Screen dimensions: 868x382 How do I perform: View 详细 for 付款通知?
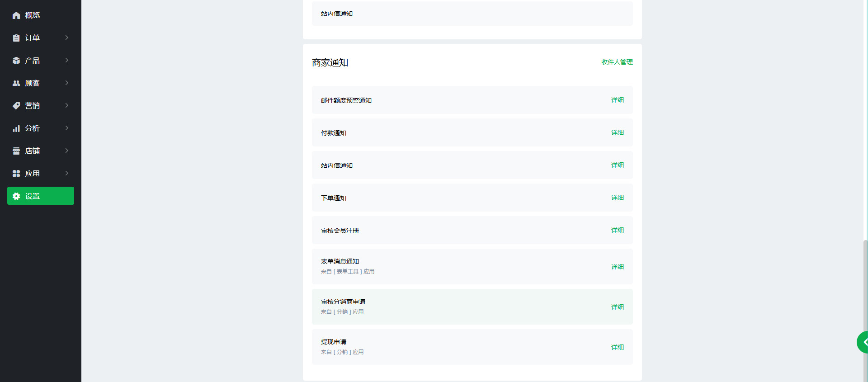(617, 132)
